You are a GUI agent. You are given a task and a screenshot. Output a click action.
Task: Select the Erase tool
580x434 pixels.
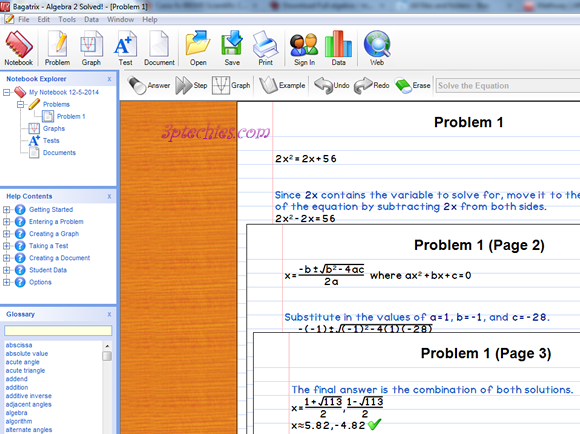coord(412,85)
